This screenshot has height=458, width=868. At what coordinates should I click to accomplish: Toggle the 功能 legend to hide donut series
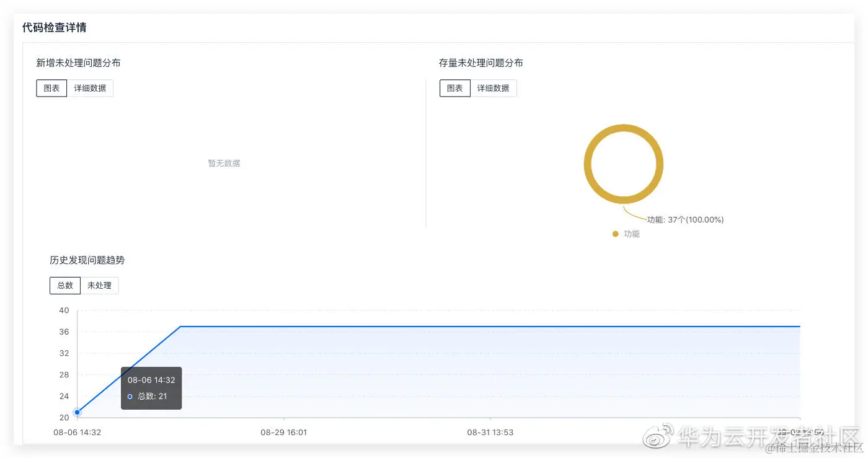coord(626,234)
